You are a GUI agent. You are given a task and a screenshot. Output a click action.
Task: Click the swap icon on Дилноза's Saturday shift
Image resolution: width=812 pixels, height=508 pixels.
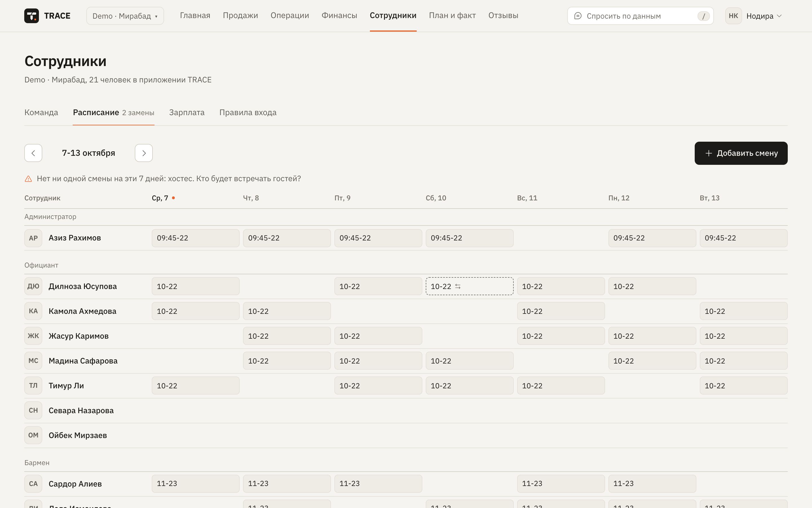[x=458, y=286]
